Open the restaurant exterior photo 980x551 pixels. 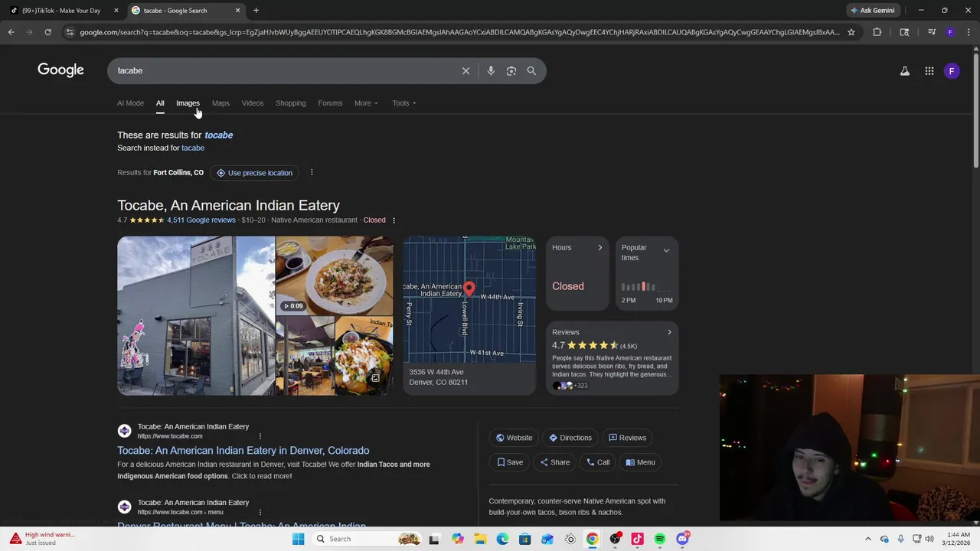coord(195,315)
